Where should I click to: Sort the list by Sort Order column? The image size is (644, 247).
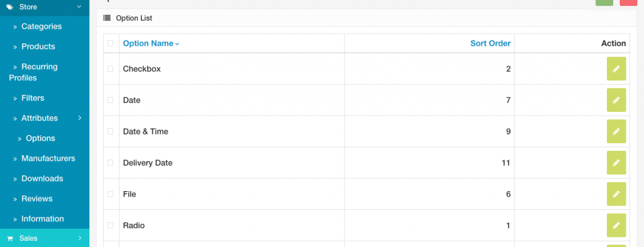tap(491, 43)
